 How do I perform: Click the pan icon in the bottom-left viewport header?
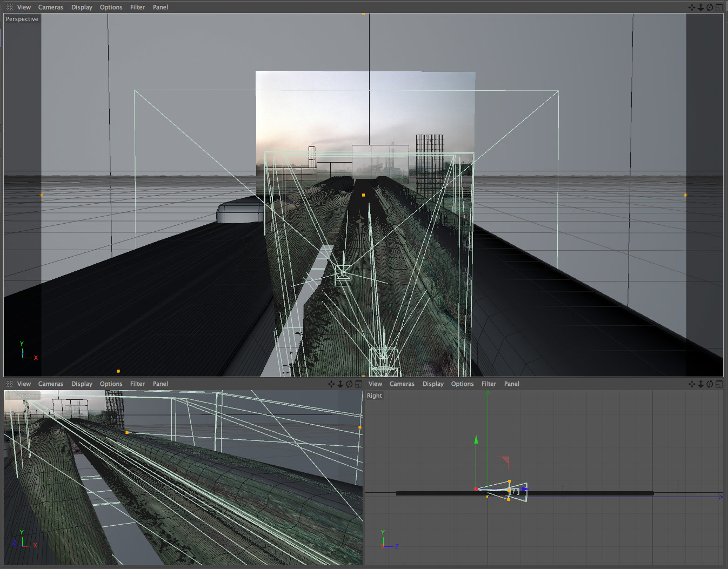(331, 384)
